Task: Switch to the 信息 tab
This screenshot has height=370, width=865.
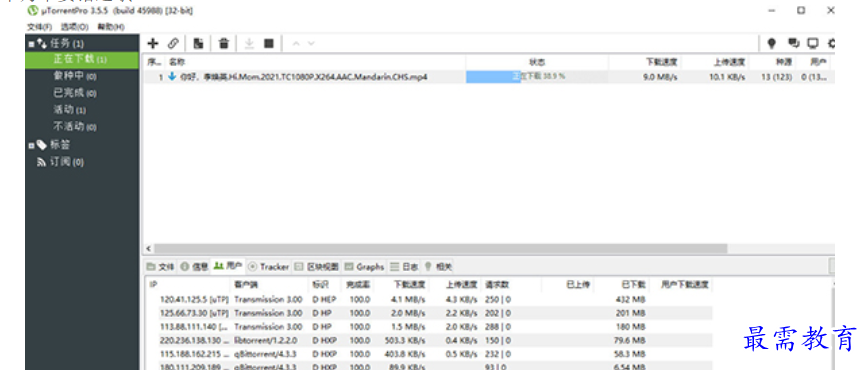Action: (194, 267)
